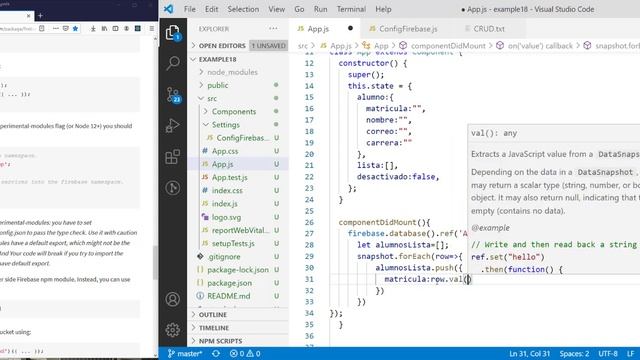Open the Run menu
The image size is (640, 360).
pyautogui.click(x=320, y=9)
